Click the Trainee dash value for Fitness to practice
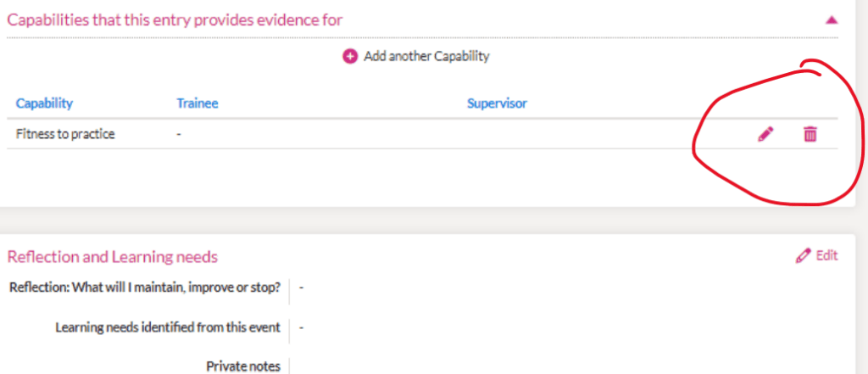This screenshot has width=868, height=374. (179, 134)
